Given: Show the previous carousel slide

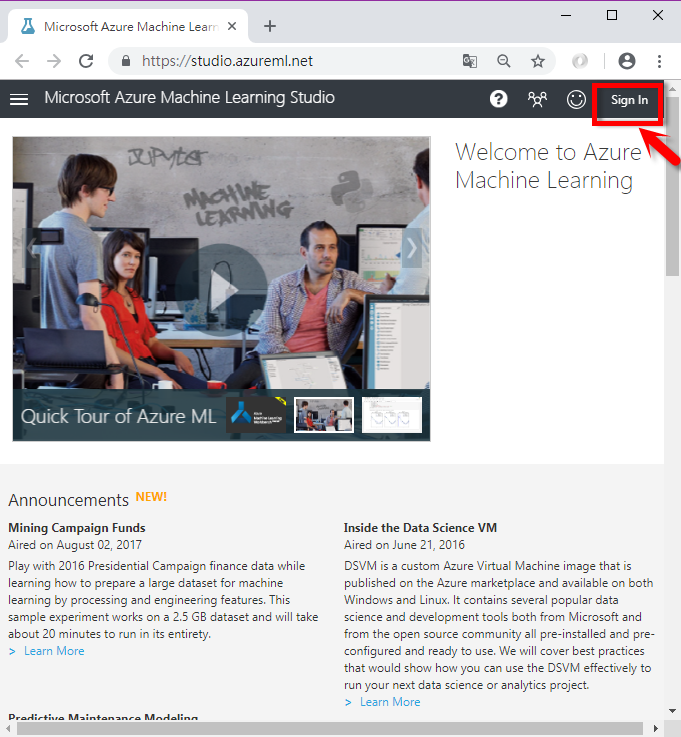Looking at the screenshot, I should [31, 248].
